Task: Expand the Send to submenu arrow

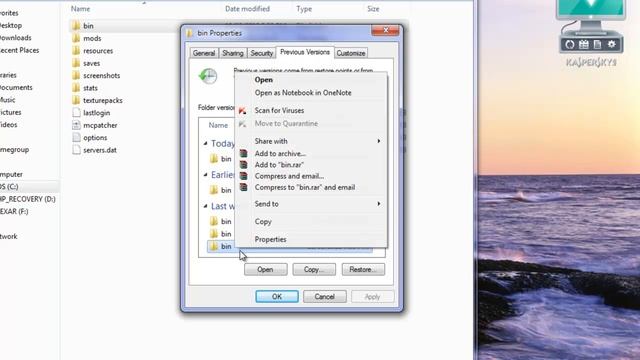Action: 379,204
